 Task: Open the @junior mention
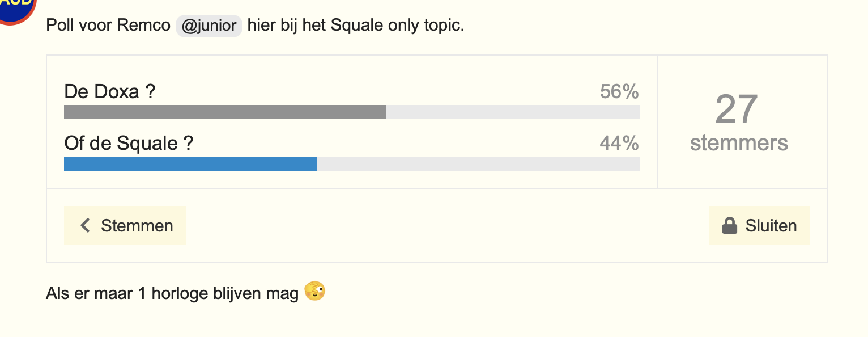(x=209, y=26)
